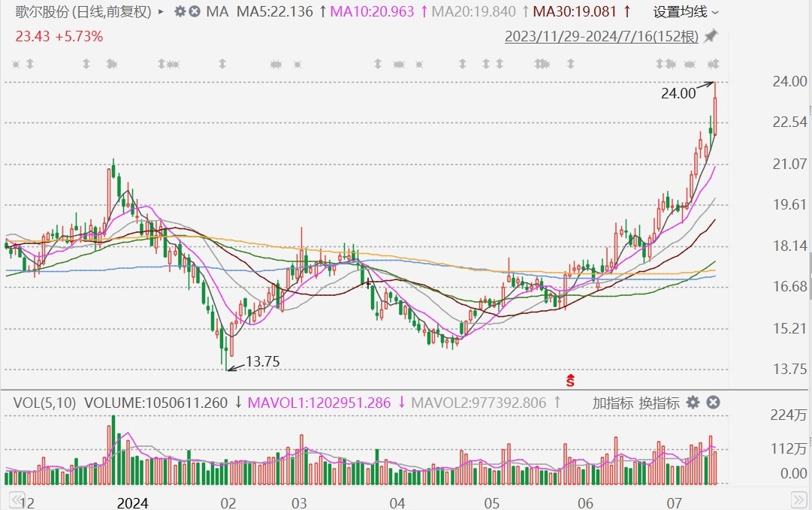This screenshot has height=510, width=812.
Task: Toggle the MA30 line label
Action: click(x=575, y=11)
